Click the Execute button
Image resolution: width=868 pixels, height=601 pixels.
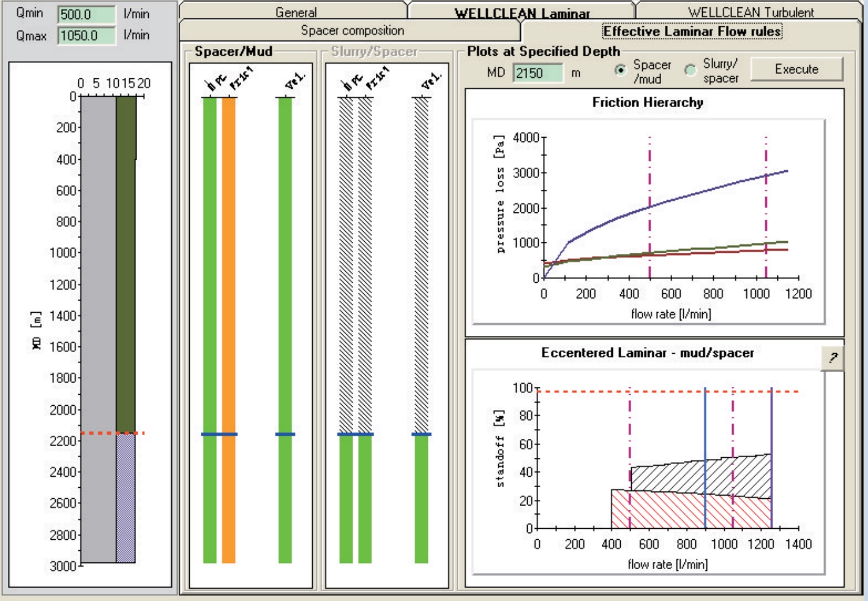[x=796, y=69]
